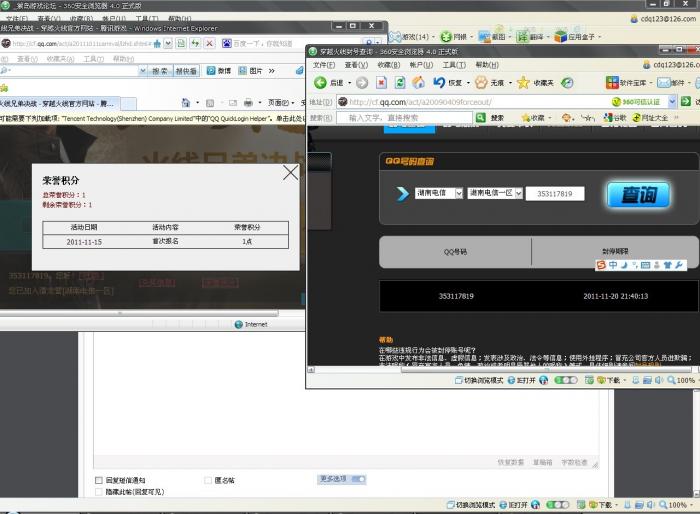Expand the 湖南电信 carrier dropdown

coord(458,193)
